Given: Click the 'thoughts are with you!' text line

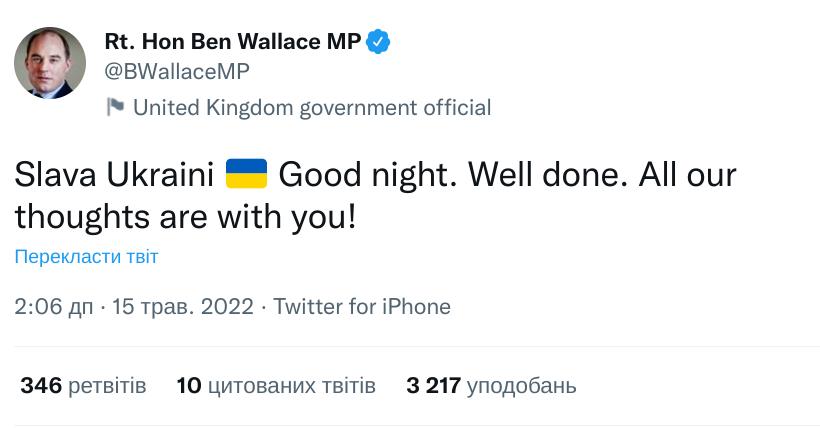Looking at the screenshot, I should point(185,215).
